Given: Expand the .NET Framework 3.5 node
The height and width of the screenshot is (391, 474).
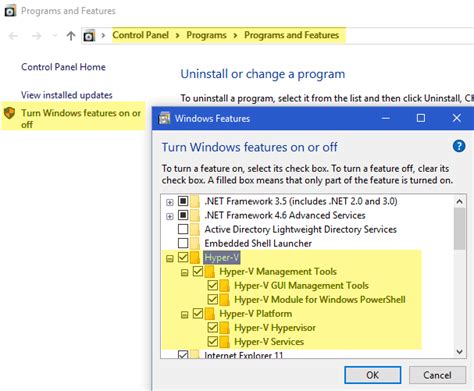Looking at the screenshot, I should click(170, 202).
